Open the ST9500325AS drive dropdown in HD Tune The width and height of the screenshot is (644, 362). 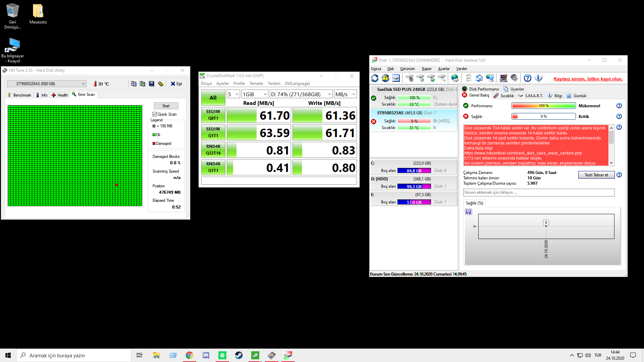point(47,84)
